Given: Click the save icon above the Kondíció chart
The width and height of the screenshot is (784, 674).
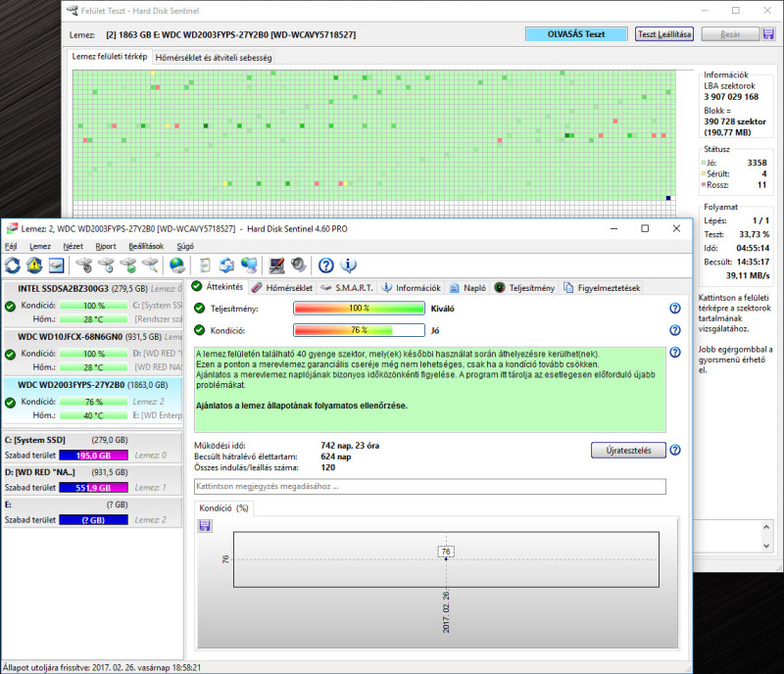Looking at the screenshot, I should [x=205, y=525].
